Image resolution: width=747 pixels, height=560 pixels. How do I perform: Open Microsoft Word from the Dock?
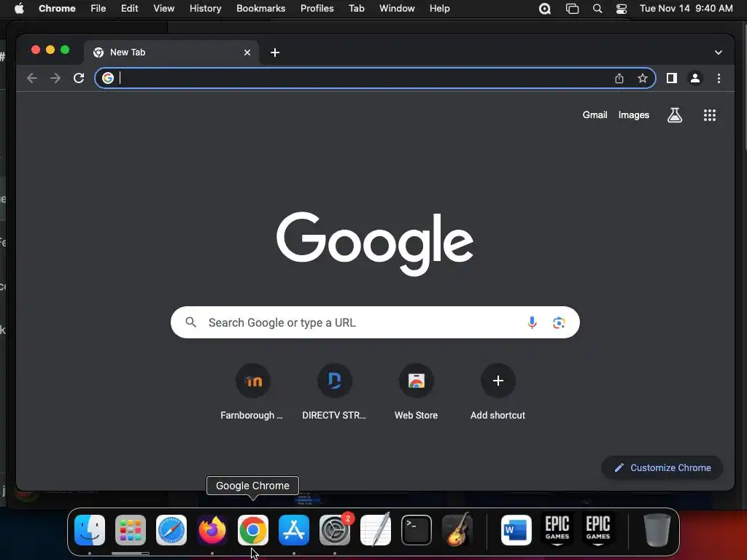point(516,530)
